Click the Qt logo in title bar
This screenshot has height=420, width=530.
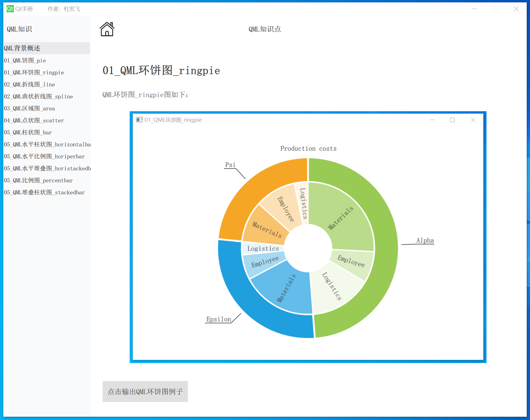[x=10, y=9]
